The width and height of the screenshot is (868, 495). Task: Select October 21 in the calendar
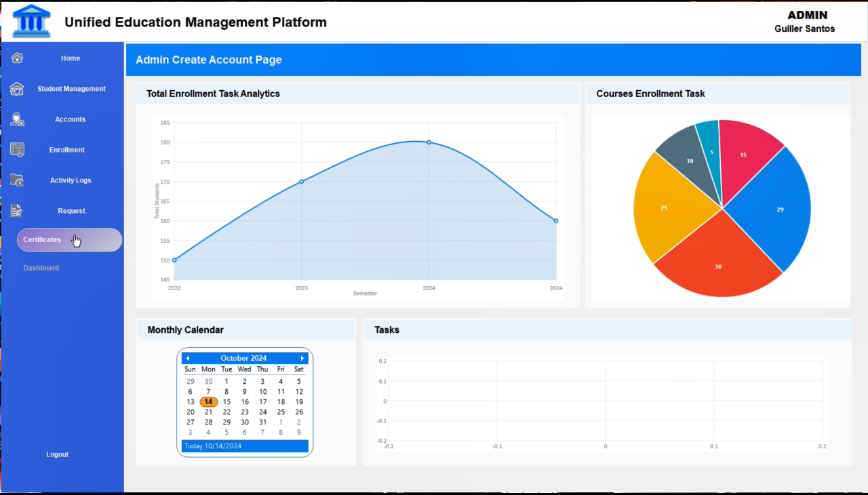pyautogui.click(x=208, y=412)
